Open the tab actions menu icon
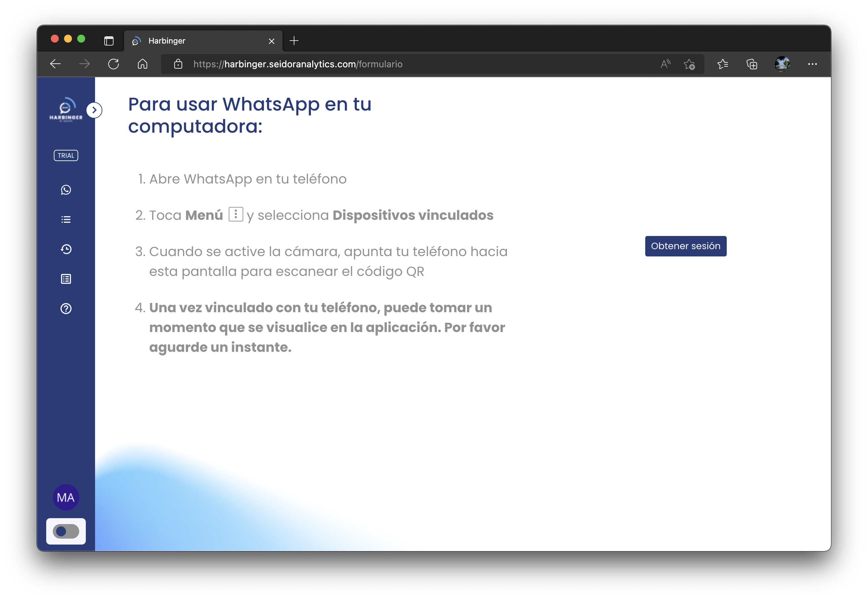This screenshot has width=868, height=600. point(109,41)
